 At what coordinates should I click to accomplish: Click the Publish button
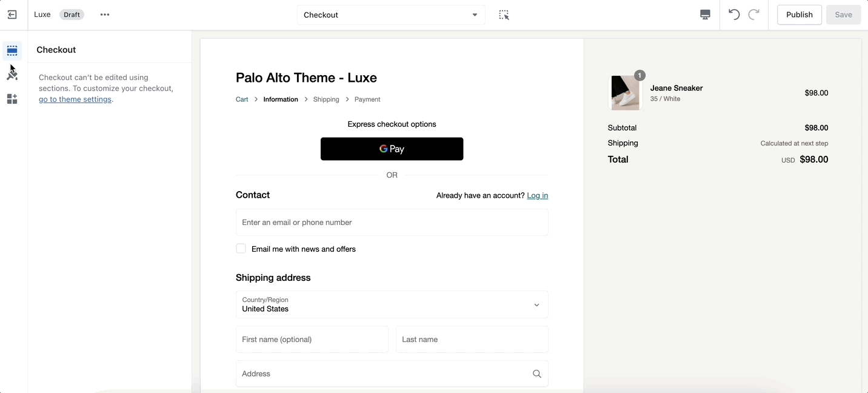click(799, 15)
